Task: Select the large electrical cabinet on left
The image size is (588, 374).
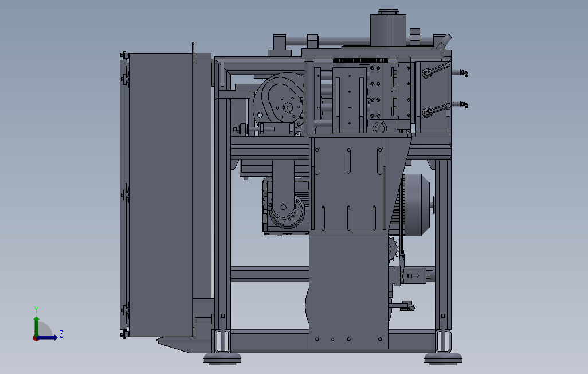Action: (x=160, y=195)
